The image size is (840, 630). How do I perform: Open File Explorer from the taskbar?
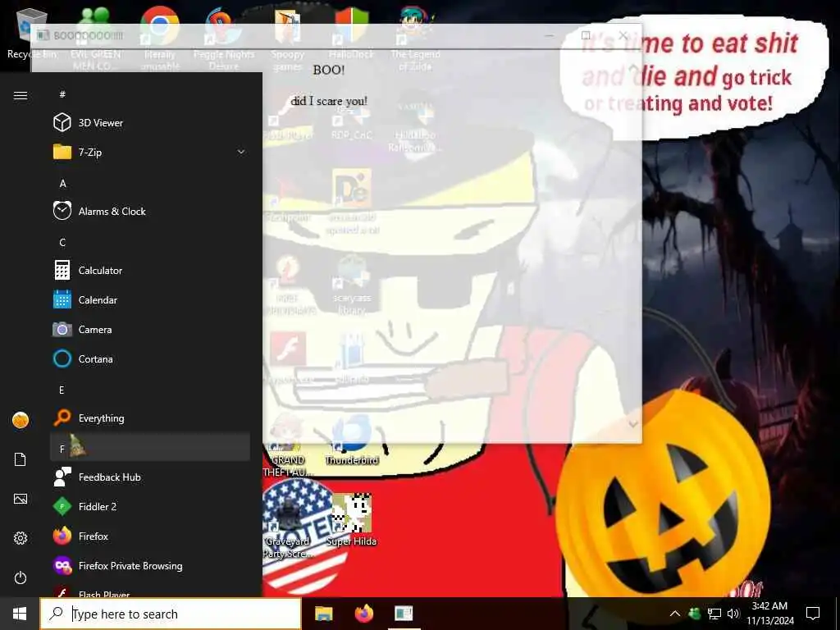click(323, 614)
